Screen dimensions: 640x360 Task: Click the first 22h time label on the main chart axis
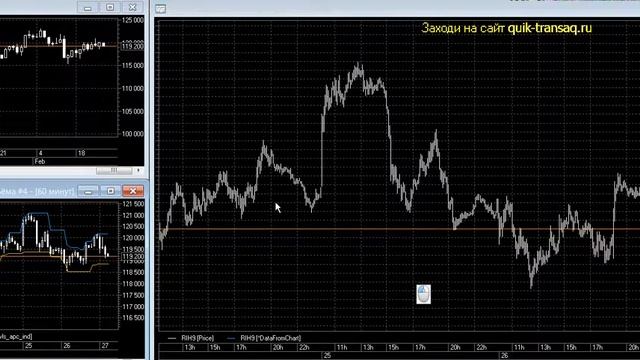point(304,347)
